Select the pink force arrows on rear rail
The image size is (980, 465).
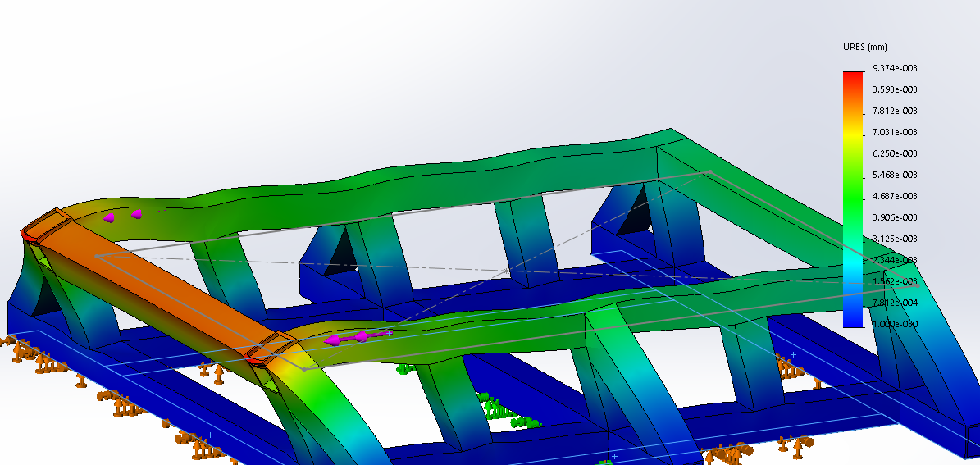coord(122,216)
